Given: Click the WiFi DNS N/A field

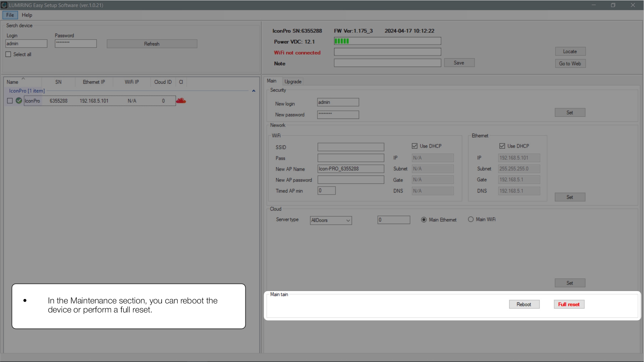Looking at the screenshot, I should (x=433, y=191).
